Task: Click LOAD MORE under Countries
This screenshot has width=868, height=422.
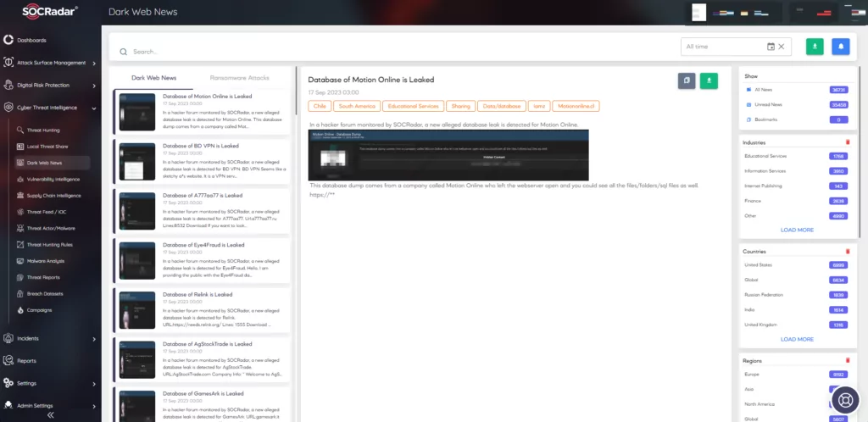Action: pos(797,339)
